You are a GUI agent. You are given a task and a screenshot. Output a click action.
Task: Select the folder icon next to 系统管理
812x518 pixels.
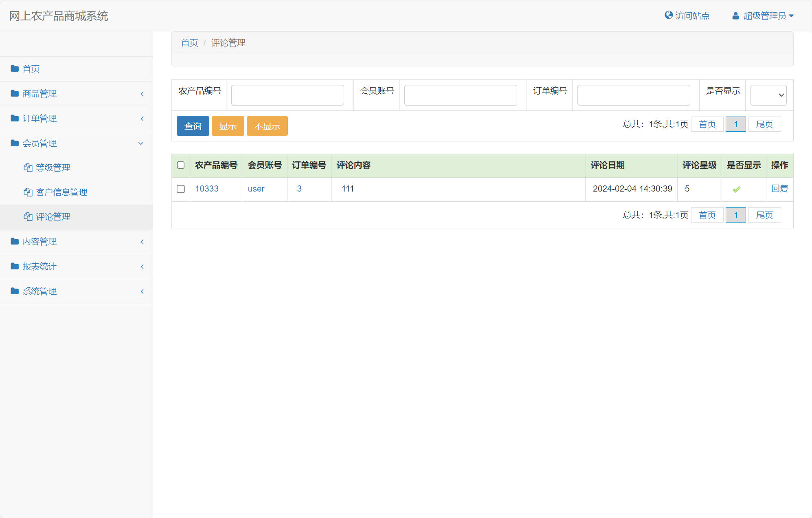click(x=13, y=291)
